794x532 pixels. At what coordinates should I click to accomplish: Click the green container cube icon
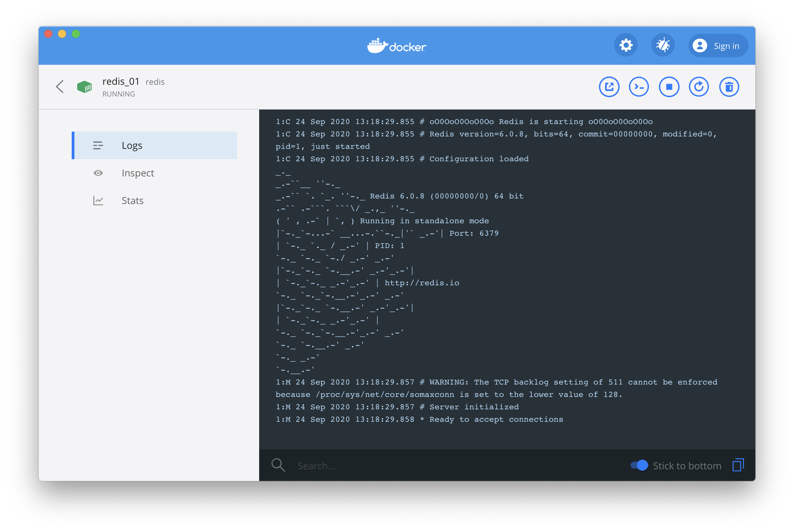coord(84,87)
